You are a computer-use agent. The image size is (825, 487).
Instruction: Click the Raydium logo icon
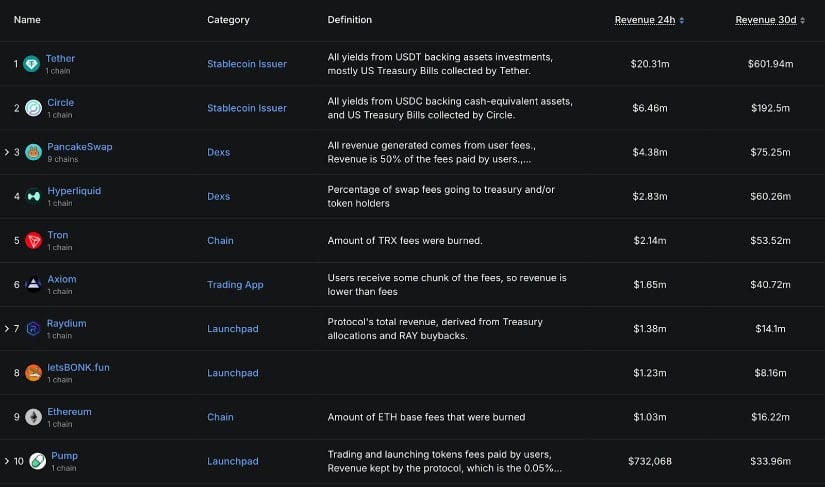click(33, 329)
